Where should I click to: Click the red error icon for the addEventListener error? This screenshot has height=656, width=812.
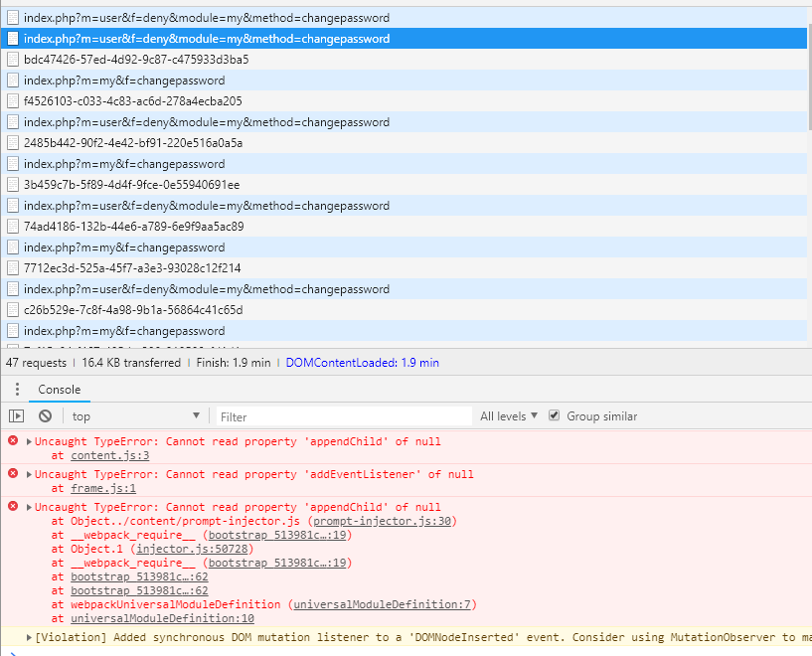click(13, 474)
